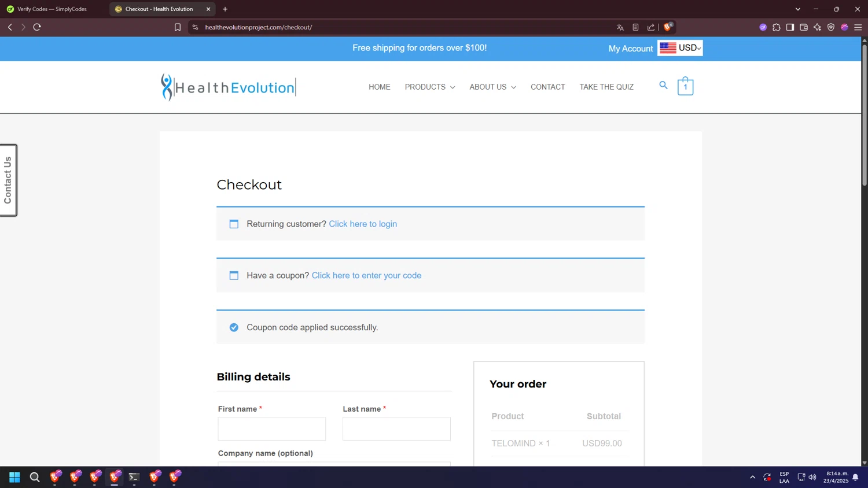Show hidden system tray icons

tap(752, 477)
